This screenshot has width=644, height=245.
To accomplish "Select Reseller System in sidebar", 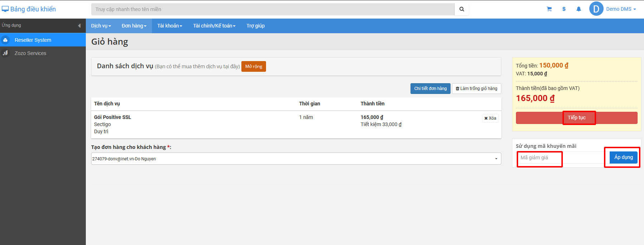I will 43,40.
